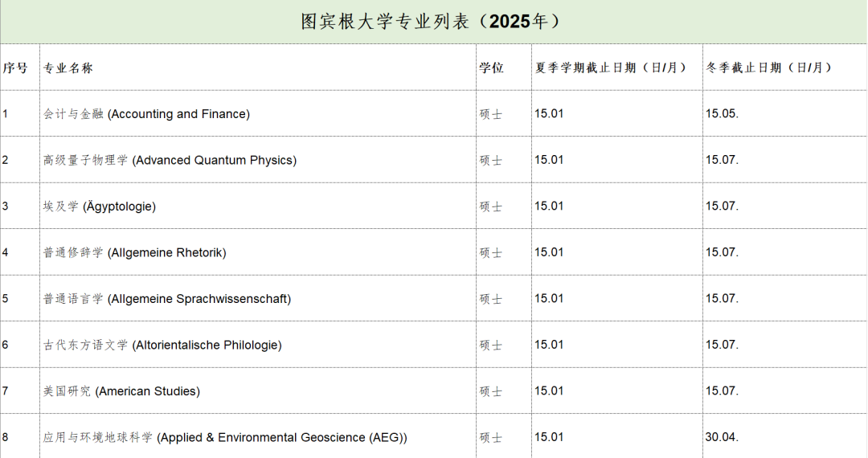Click the American Studies program cell
Screen dimensions: 868x458
click(122, 391)
